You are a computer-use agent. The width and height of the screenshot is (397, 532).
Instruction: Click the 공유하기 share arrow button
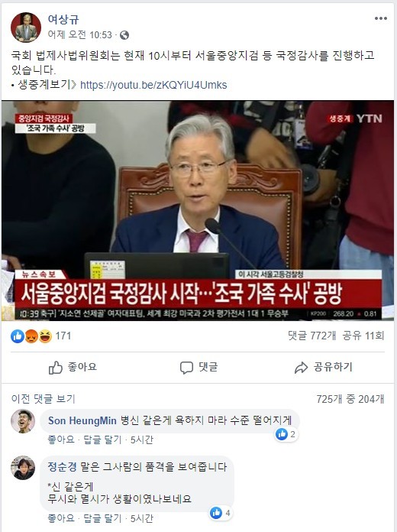point(324,367)
